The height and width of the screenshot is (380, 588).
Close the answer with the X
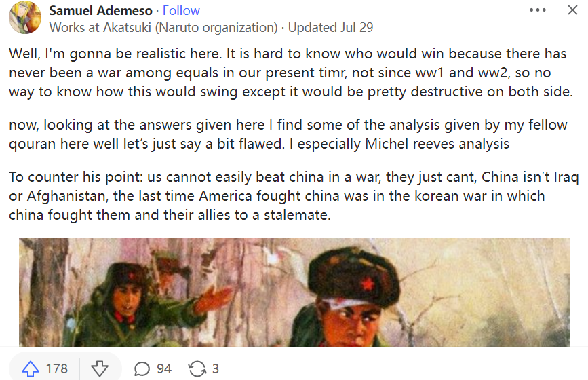(572, 10)
